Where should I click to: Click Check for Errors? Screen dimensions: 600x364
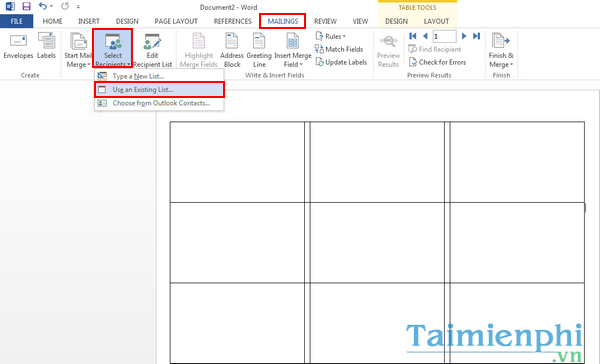437,62
